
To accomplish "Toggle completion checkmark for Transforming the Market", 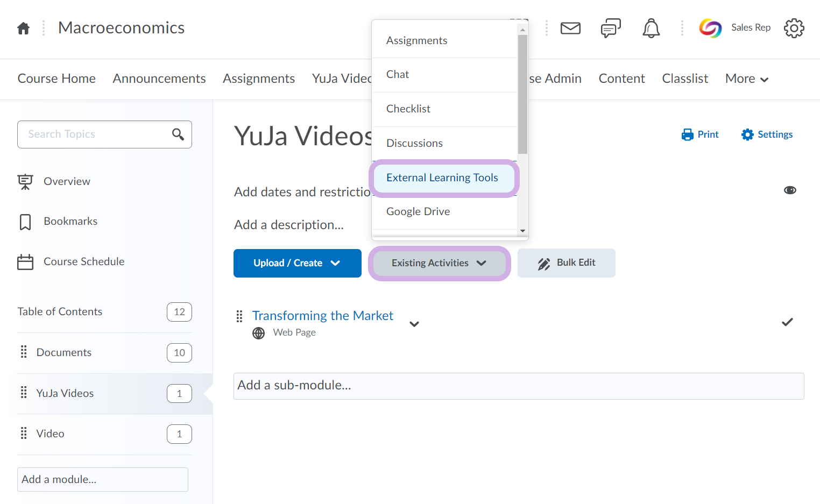I will pos(787,322).
